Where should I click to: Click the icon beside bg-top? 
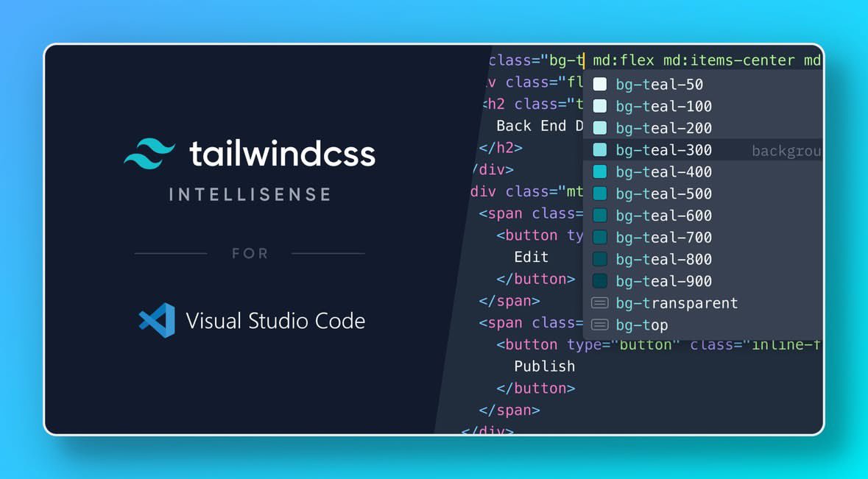[x=599, y=324]
